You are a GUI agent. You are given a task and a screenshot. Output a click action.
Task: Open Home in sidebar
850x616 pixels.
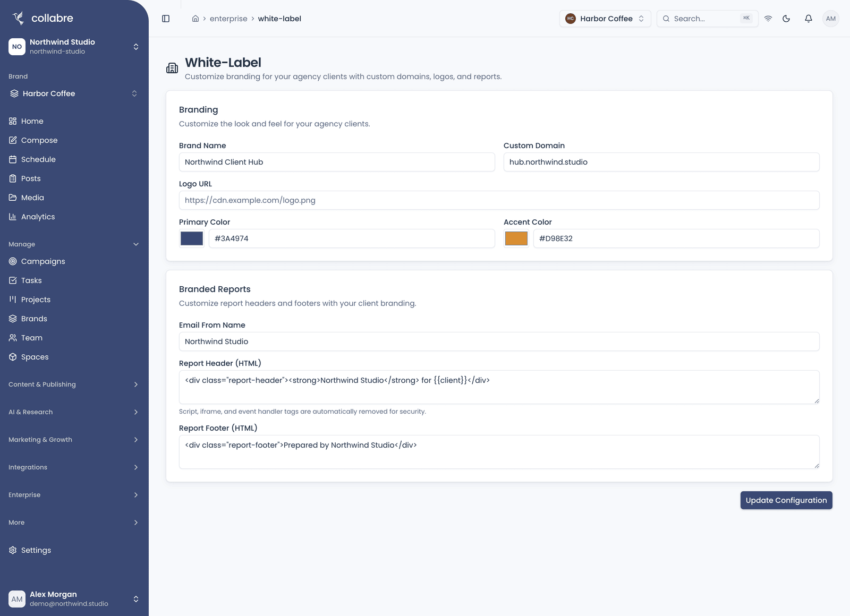click(74, 121)
